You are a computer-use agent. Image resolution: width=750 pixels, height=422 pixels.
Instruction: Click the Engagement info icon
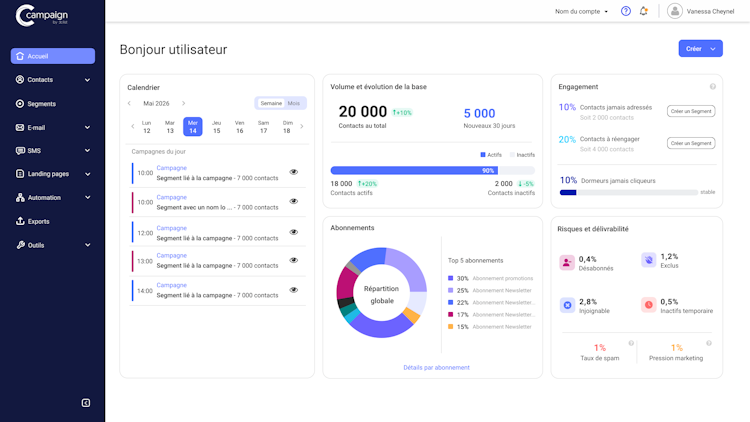(713, 87)
